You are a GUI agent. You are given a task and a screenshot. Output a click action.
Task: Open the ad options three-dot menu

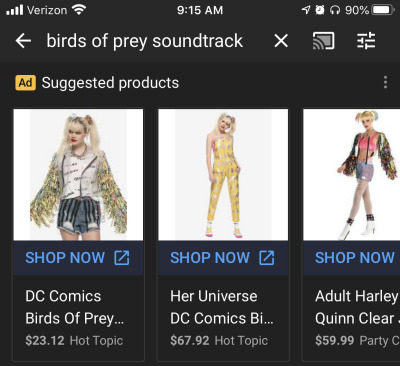point(385,82)
